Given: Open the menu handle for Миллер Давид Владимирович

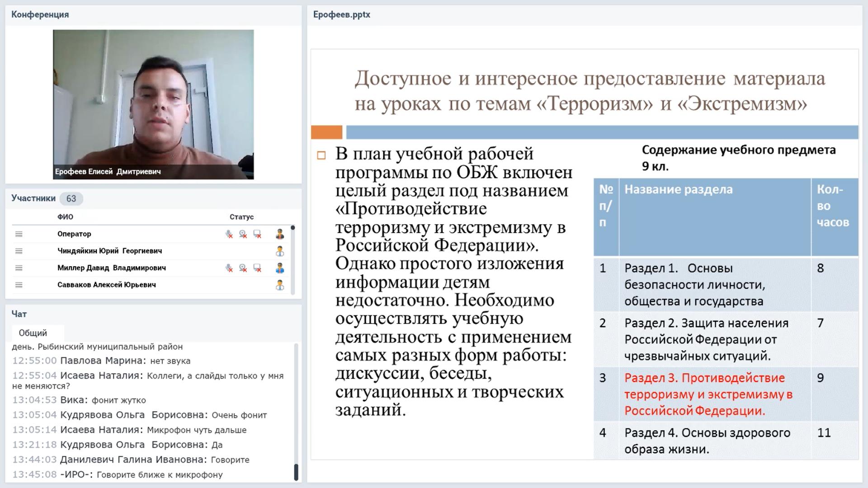Looking at the screenshot, I should click(19, 268).
